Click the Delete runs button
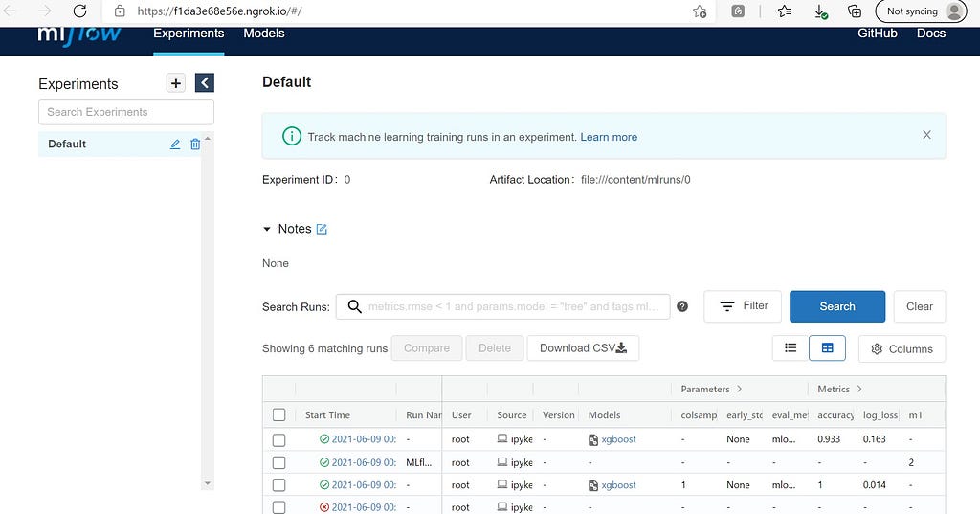The image size is (980, 514). tap(495, 348)
